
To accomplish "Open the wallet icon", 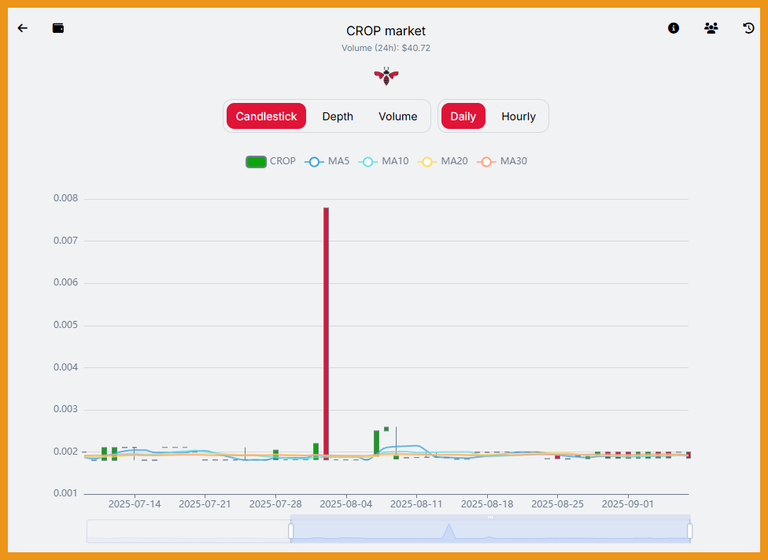I will 58,28.
